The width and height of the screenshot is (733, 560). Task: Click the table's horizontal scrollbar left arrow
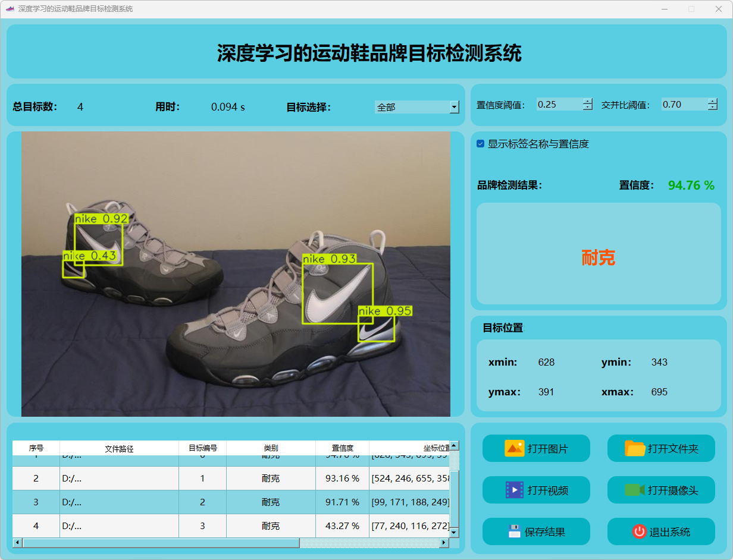[17, 543]
